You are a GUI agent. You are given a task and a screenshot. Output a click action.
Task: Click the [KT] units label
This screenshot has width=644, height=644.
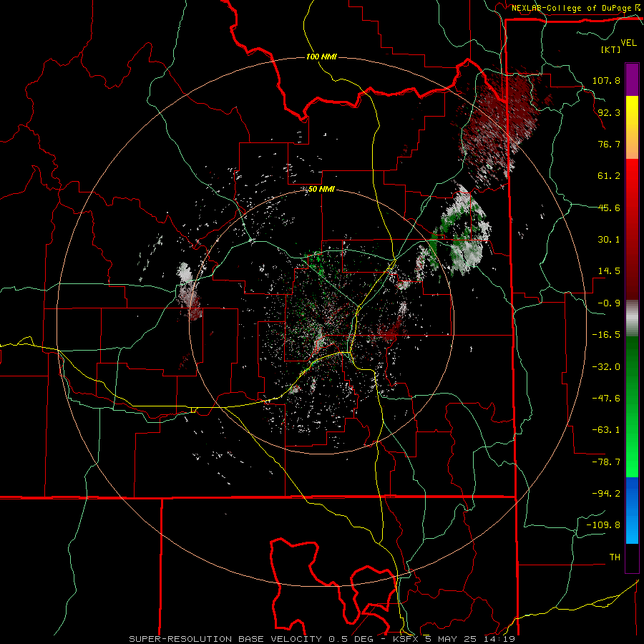click(611, 49)
